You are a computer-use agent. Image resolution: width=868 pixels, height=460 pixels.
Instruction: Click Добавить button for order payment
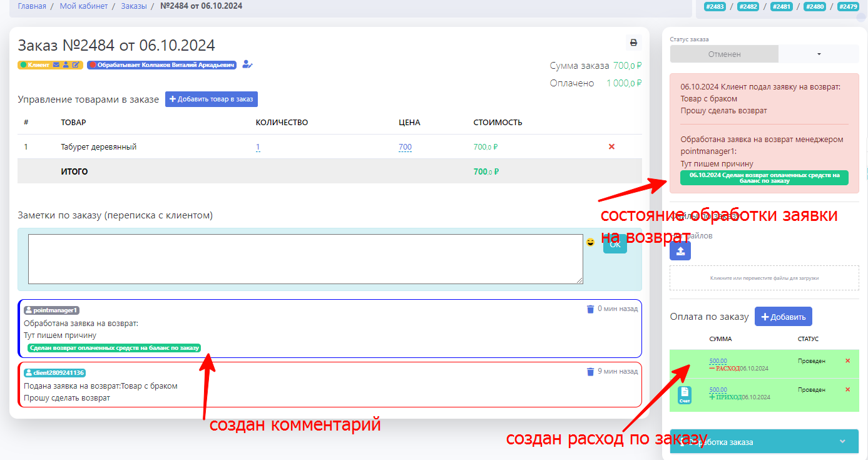783,317
